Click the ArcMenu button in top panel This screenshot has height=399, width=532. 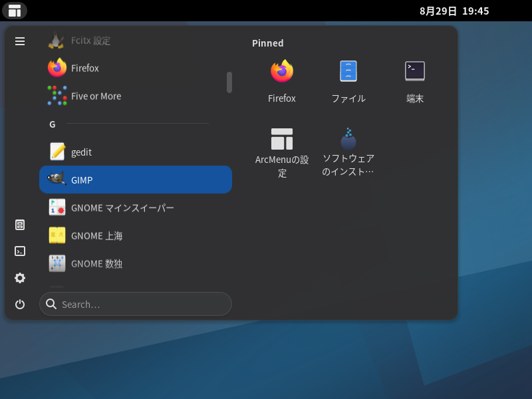point(15,11)
